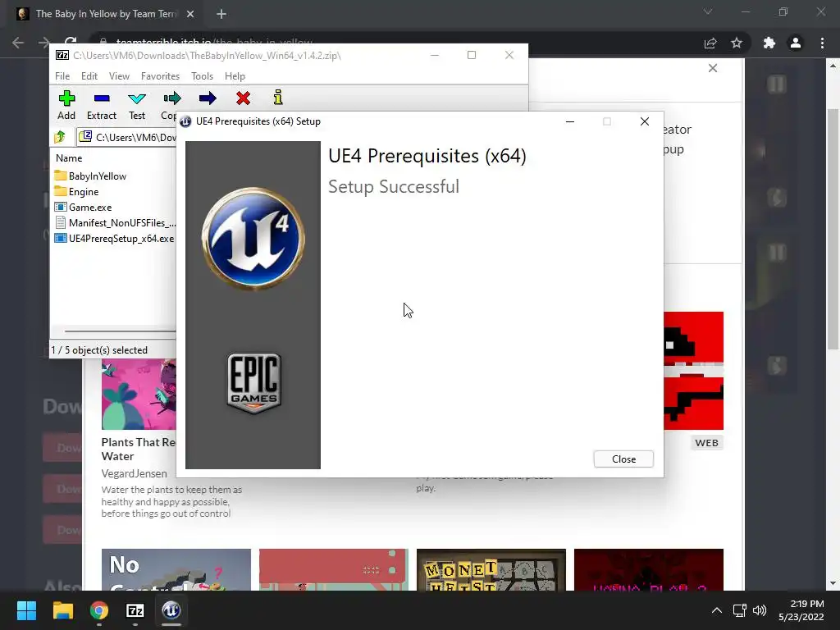Open the View menu in 7-Zip
The width and height of the screenshot is (840, 630).
(119, 76)
